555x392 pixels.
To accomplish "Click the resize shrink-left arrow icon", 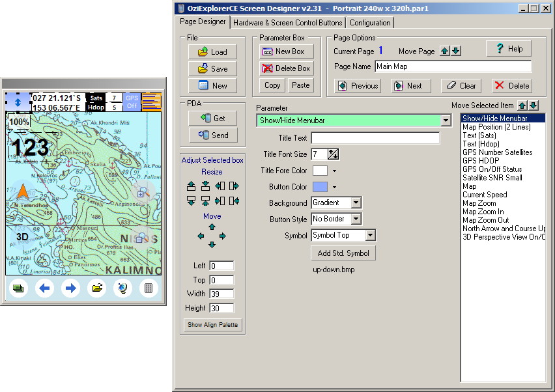I will [x=220, y=201].
